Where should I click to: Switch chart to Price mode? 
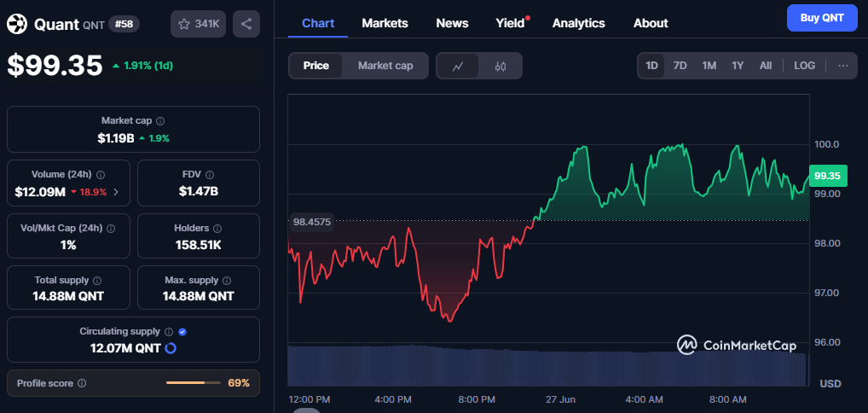pyautogui.click(x=316, y=66)
